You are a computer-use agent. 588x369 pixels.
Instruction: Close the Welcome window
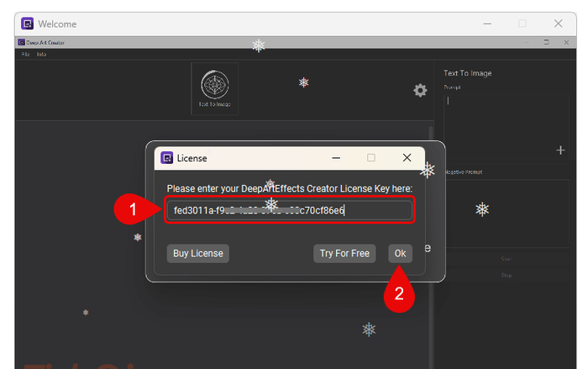coord(558,24)
